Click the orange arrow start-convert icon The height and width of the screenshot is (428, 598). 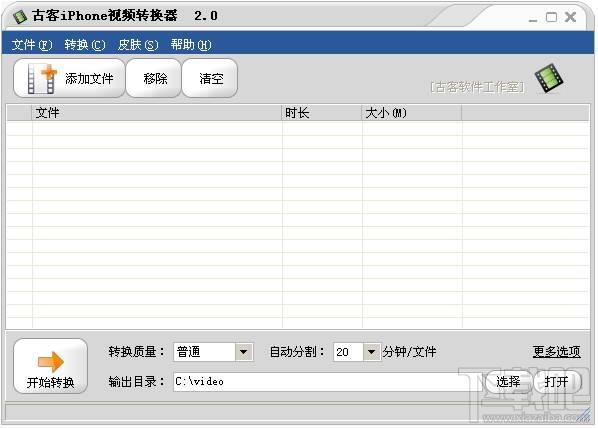[x=51, y=361]
